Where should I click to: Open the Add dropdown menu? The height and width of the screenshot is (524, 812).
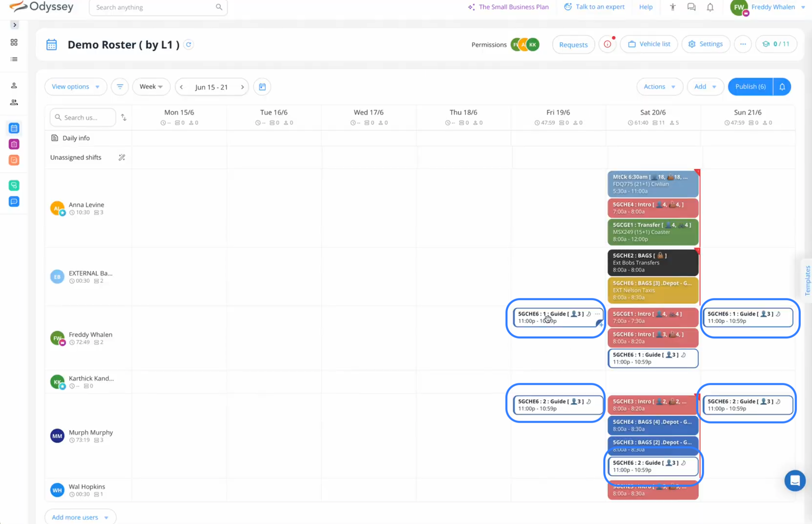pyautogui.click(x=705, y=87)
